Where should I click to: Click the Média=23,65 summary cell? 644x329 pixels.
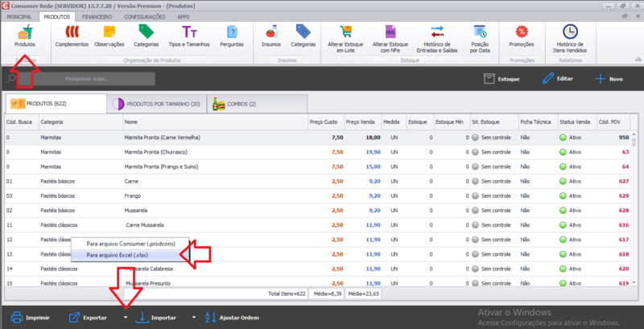[x=364, y=294]
